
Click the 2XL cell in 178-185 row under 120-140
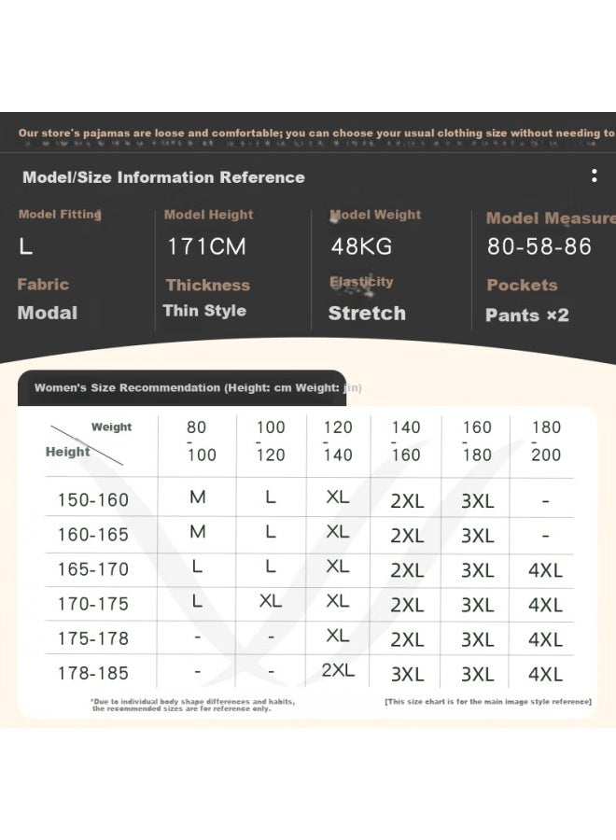coord(338,670)
